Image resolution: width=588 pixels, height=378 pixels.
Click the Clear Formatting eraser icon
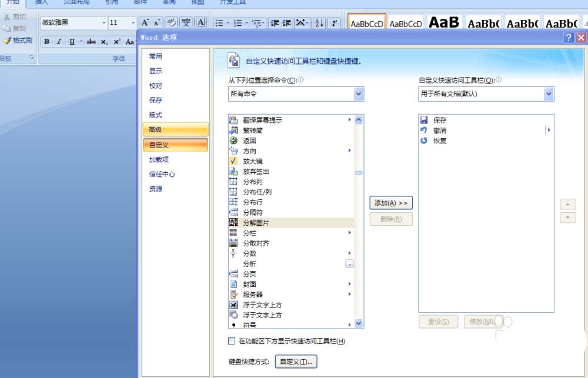pos(171,23)
